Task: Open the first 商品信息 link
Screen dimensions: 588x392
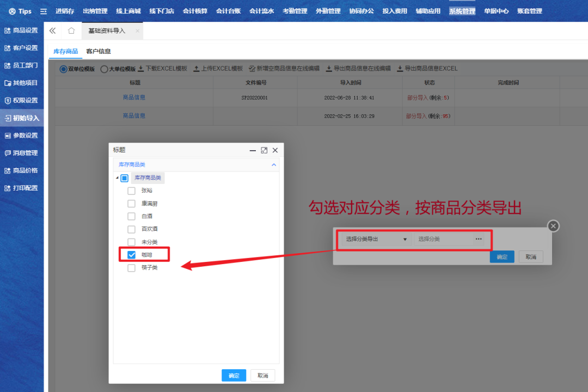Action: coord(134,97)
